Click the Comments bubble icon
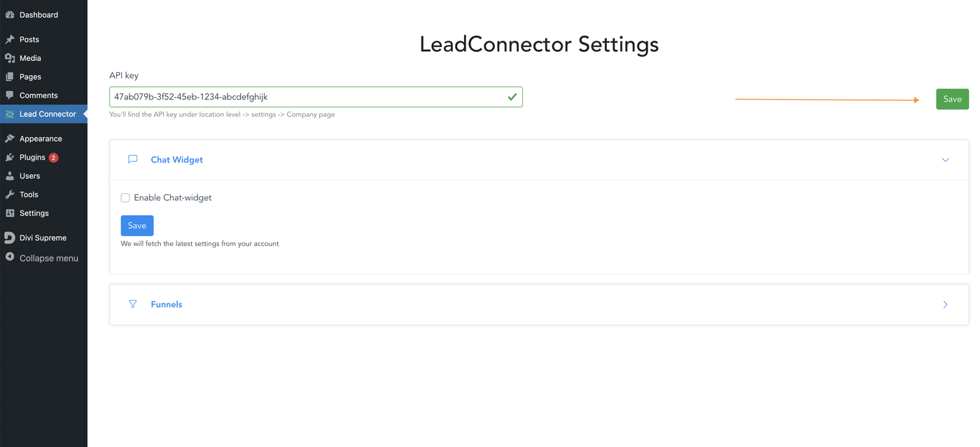The image size is (980, 447). tap(10, 95)
